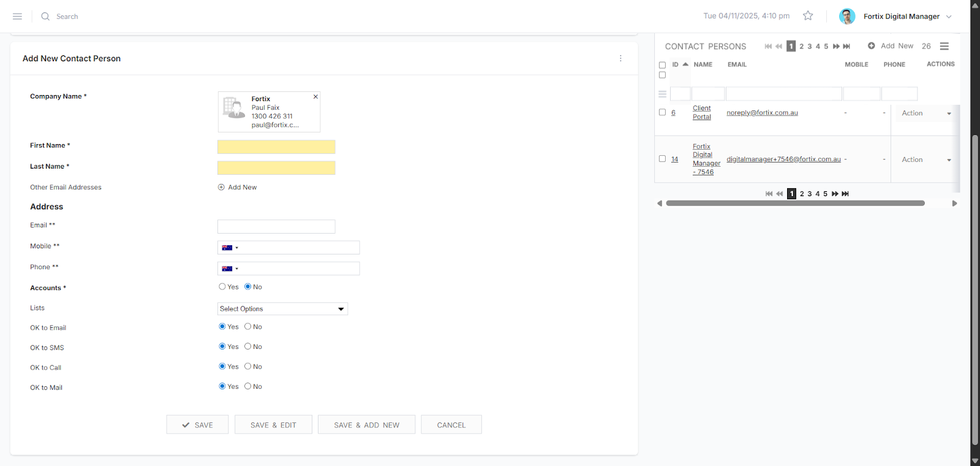Screen dimensions: 980x466
Task: Remove the Fortix company selection
Action: pos(315,97)
